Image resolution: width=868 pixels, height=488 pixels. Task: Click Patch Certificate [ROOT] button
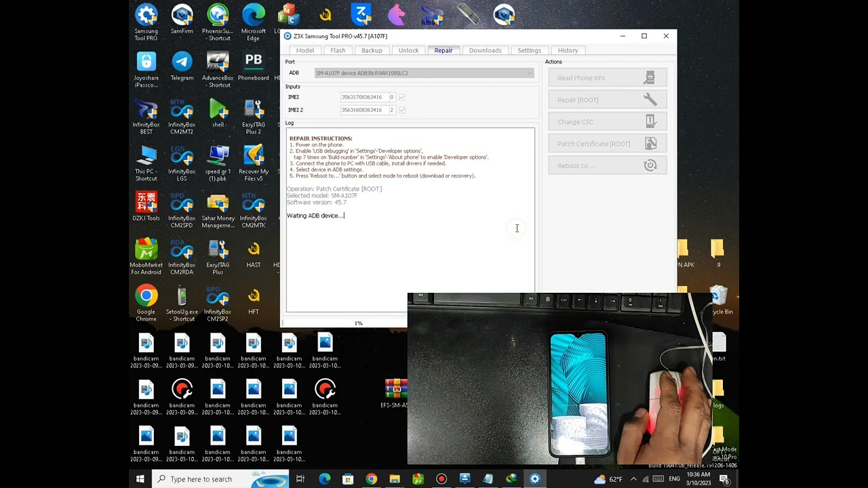pyautogui.click(x=607, y=144)
